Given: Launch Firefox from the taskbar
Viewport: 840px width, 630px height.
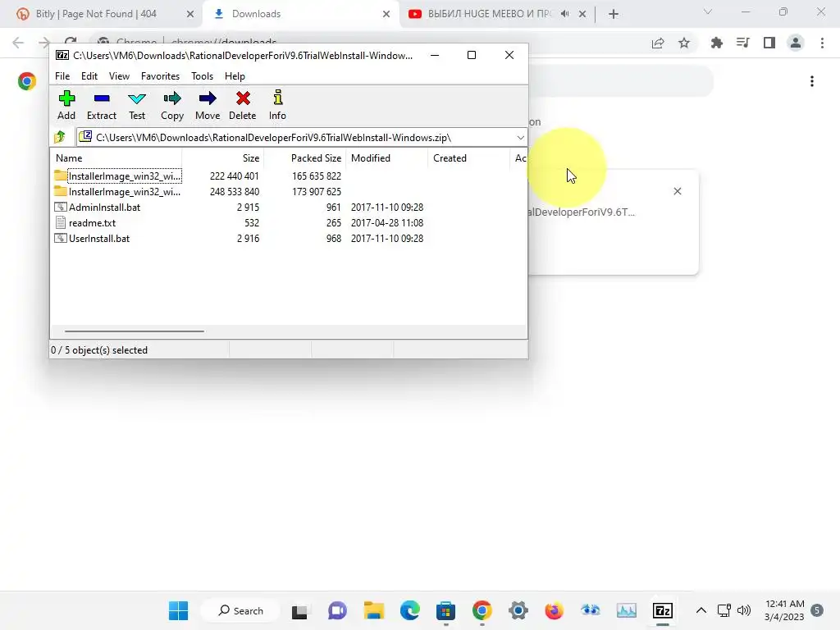Looking at the screenshot, I should click(x=554, y=610).
